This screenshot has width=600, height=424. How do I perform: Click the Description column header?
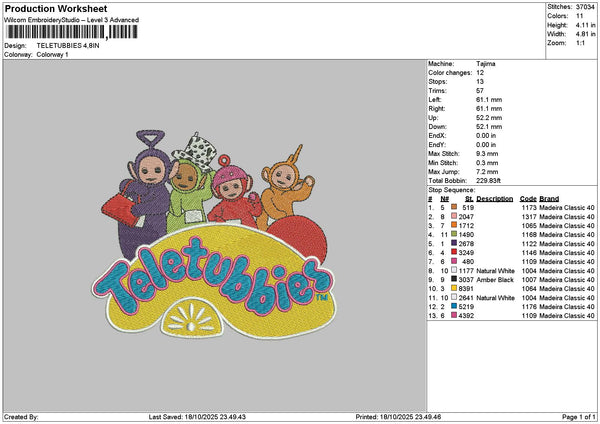(x=494, y=198)
